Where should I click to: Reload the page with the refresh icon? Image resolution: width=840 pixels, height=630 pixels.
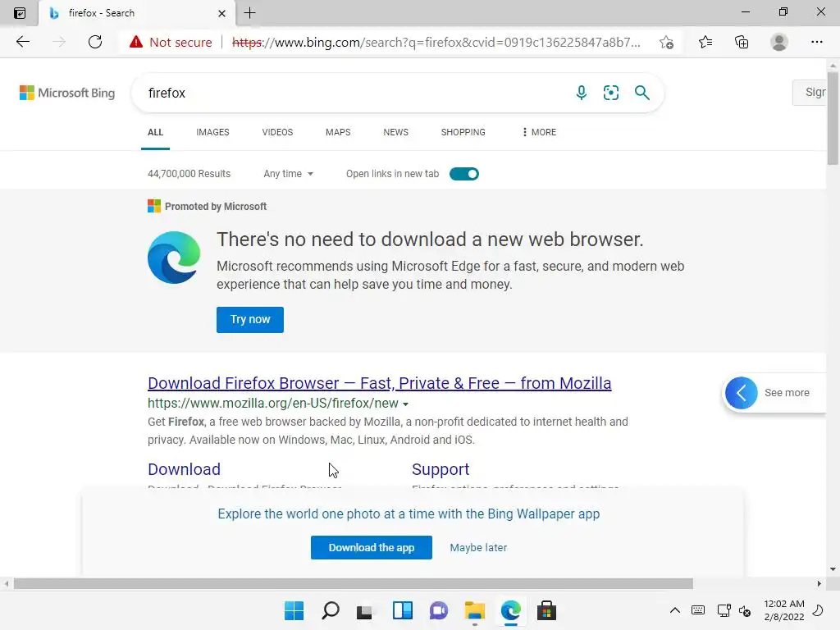click(95, 42)
